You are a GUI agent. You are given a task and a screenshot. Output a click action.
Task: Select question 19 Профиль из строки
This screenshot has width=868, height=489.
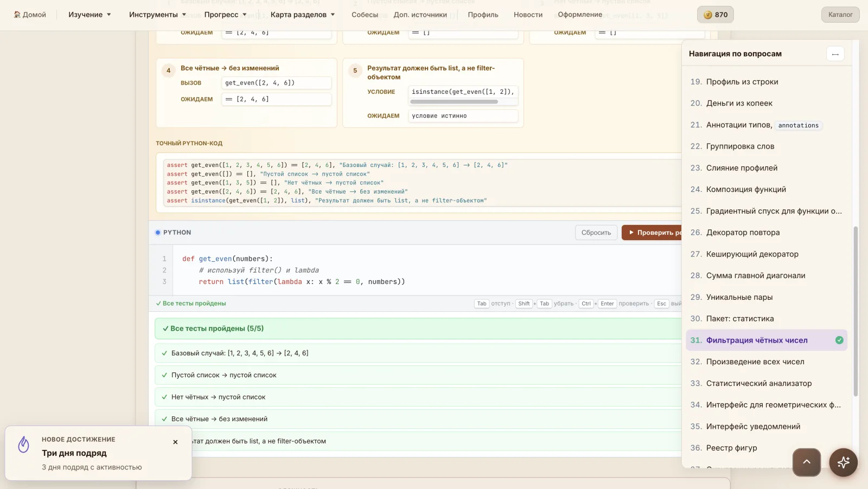[x=766, y=82]
